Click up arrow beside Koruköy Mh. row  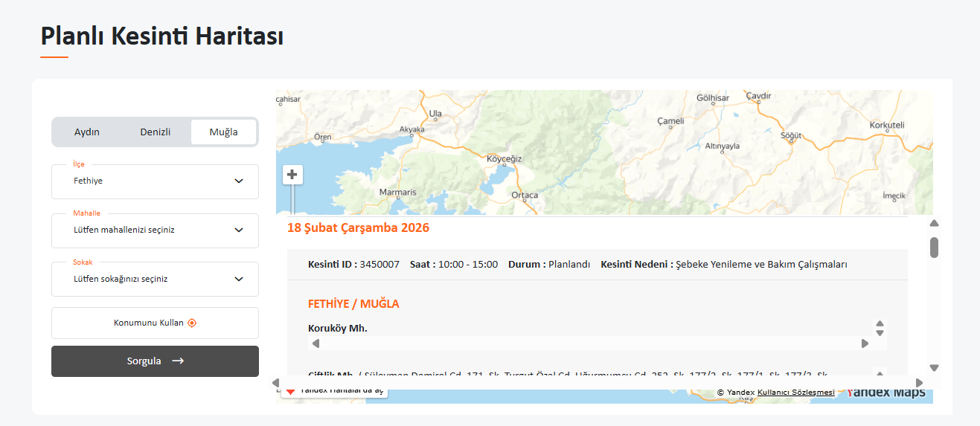point(880,323)
